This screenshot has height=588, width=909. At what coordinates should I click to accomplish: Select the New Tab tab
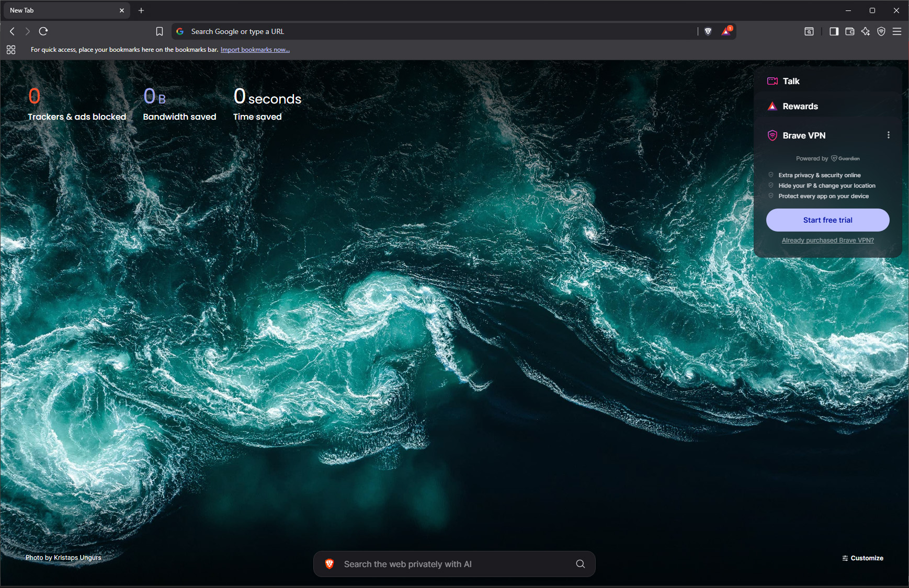tap(63, 10)
